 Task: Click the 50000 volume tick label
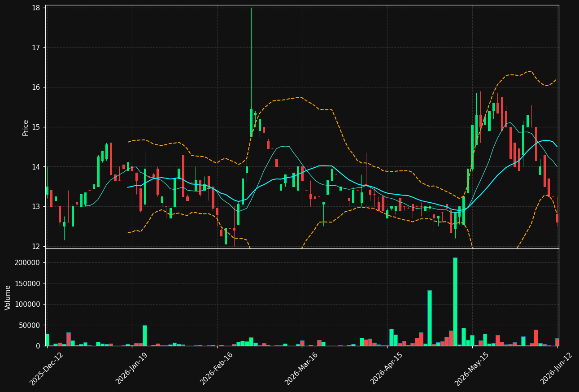(29, 325)
